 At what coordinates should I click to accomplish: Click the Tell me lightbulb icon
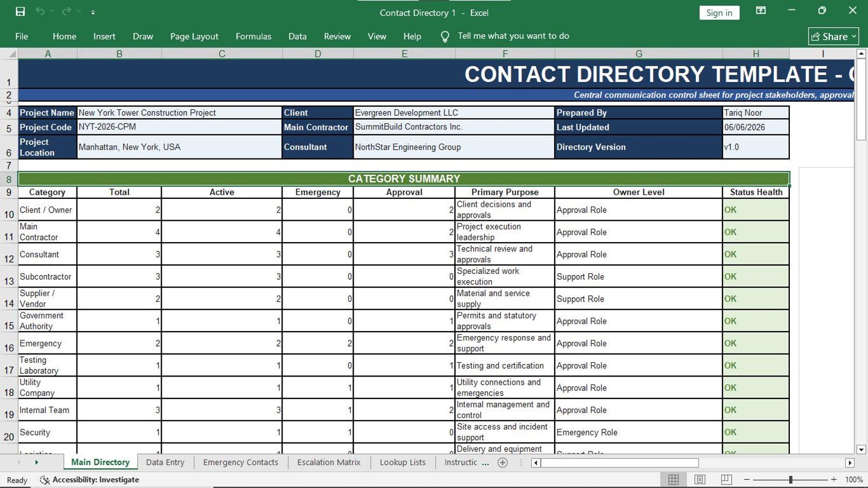tap(445, 36)
